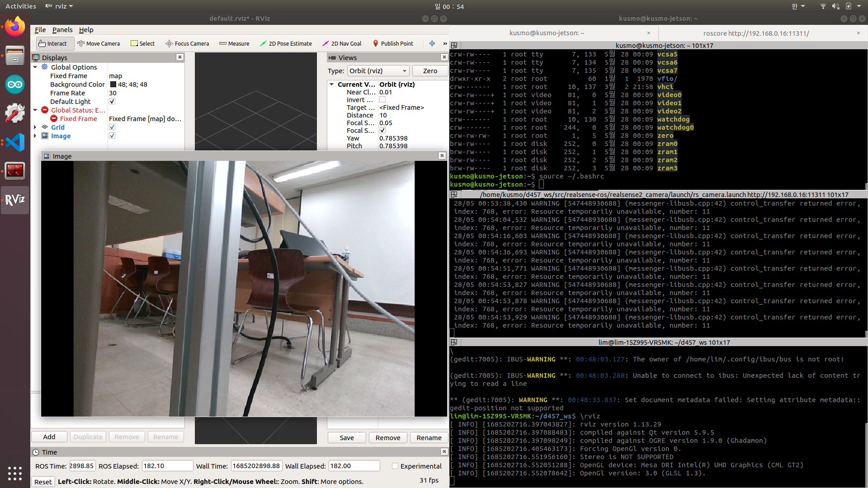The height and width of the screenshot is (488, 868).
Task: Open Visual Studio Code from the dock
Action: click(15, 142)
